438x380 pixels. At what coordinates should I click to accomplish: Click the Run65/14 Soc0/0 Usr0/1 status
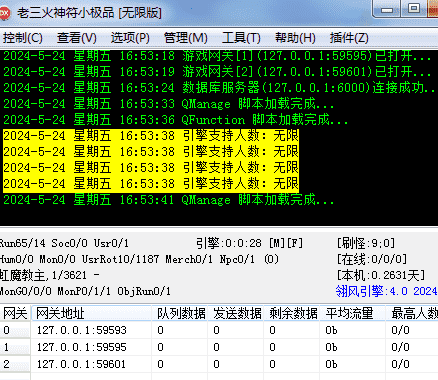coord(64,243)
